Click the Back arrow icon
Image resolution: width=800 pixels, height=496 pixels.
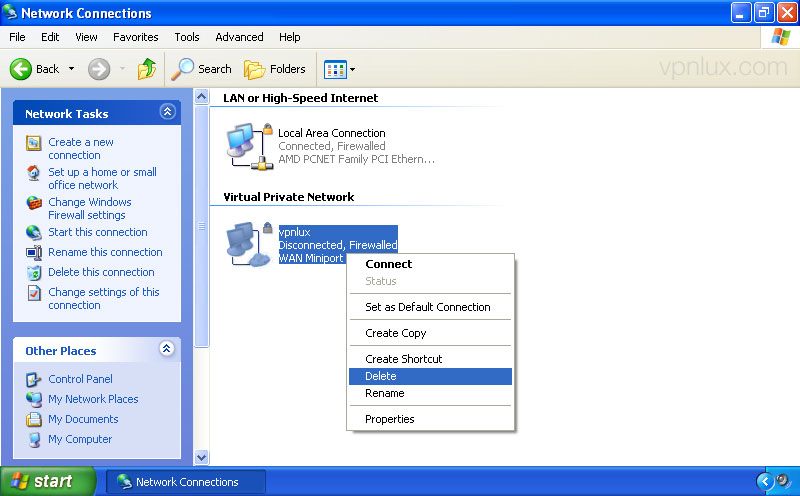[x=21, y=69]
